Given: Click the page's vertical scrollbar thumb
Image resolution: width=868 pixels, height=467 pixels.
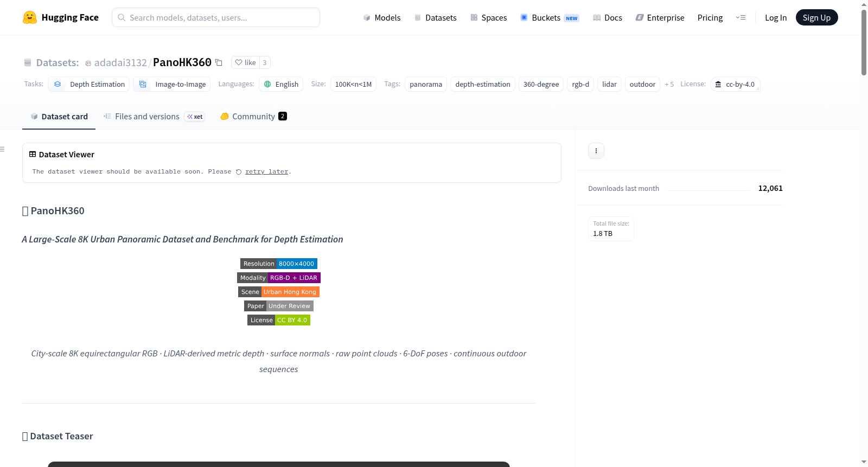Looking at the screenshot, I should (864, 42).
